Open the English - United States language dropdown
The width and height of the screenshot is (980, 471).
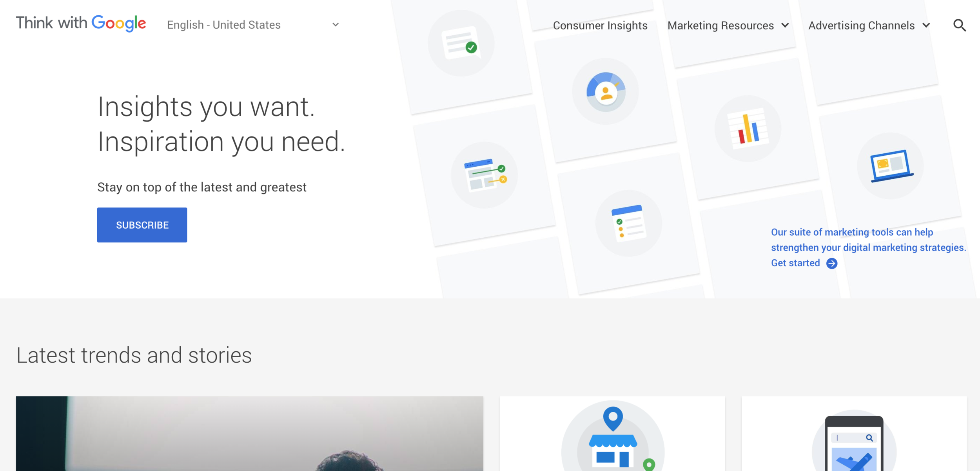(253, 25)
